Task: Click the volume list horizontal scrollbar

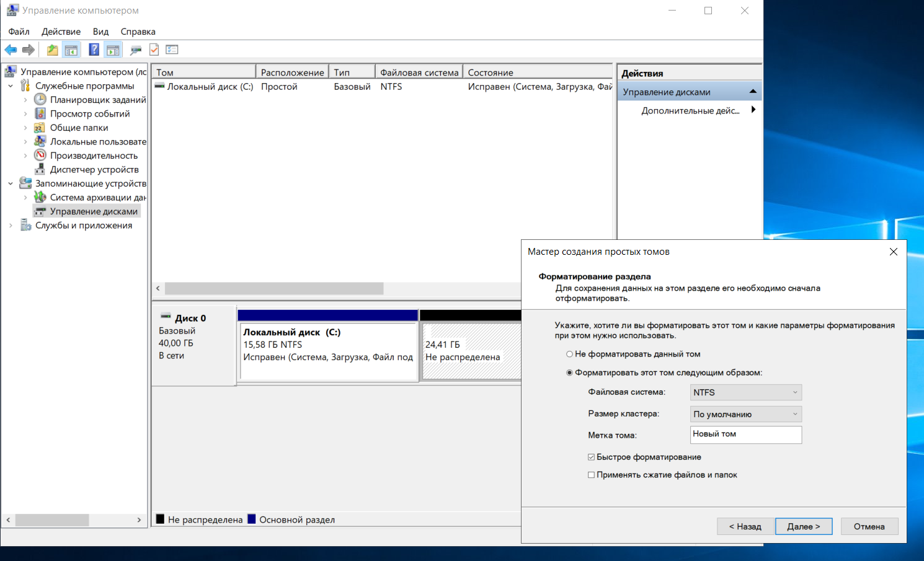Action: tap(274, 288)
